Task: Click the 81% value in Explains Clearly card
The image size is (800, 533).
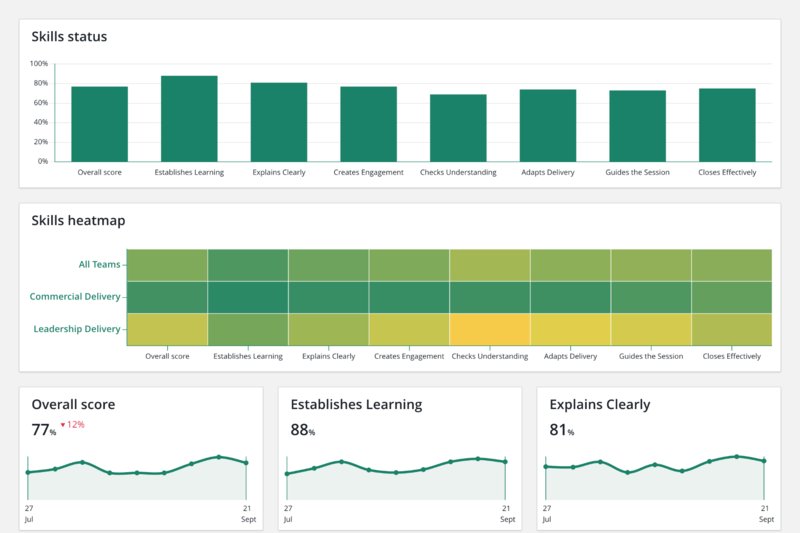Action: pyautogui.click(x=562, y=430)
